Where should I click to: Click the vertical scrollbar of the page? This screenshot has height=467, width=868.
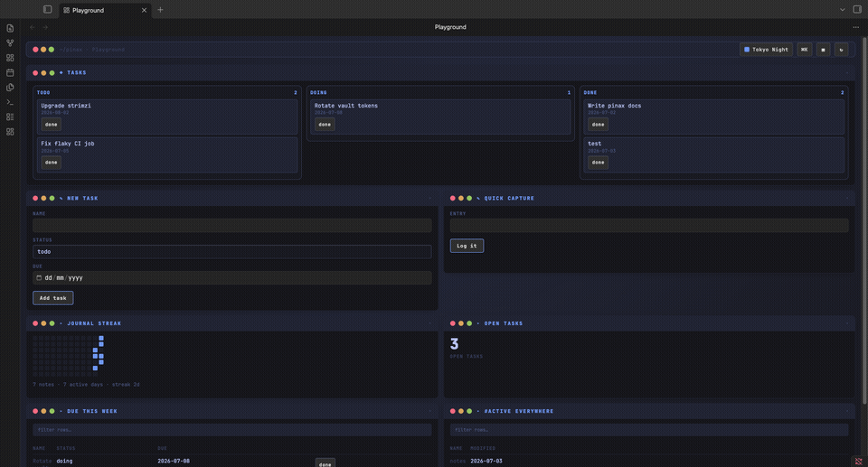click(864, 221)
